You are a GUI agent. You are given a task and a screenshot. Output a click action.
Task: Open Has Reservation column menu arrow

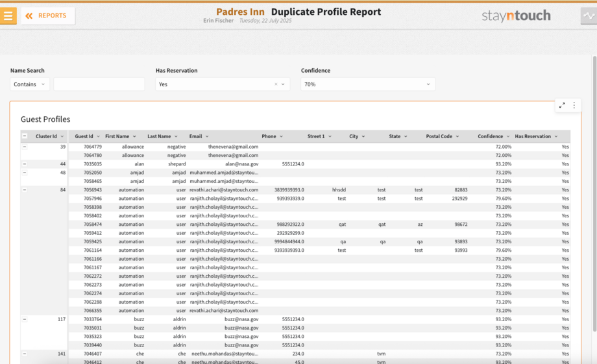pos(556,136)
